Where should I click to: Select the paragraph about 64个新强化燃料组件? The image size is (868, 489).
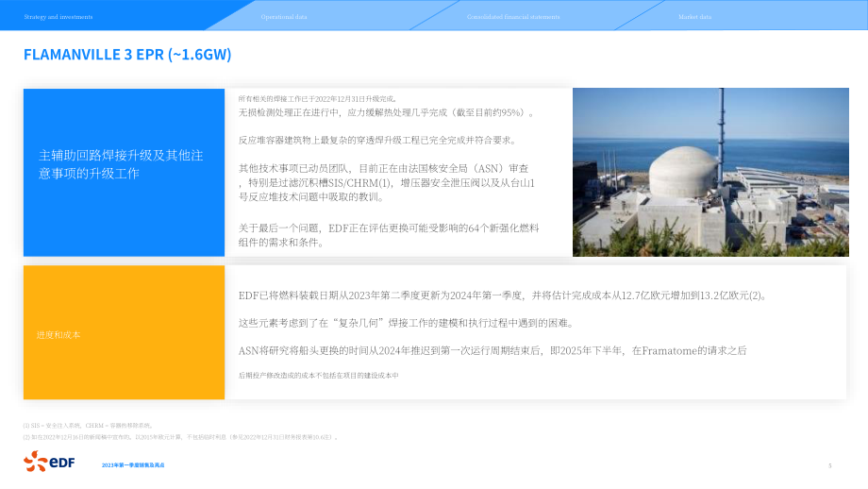click(x=389, y=235)
